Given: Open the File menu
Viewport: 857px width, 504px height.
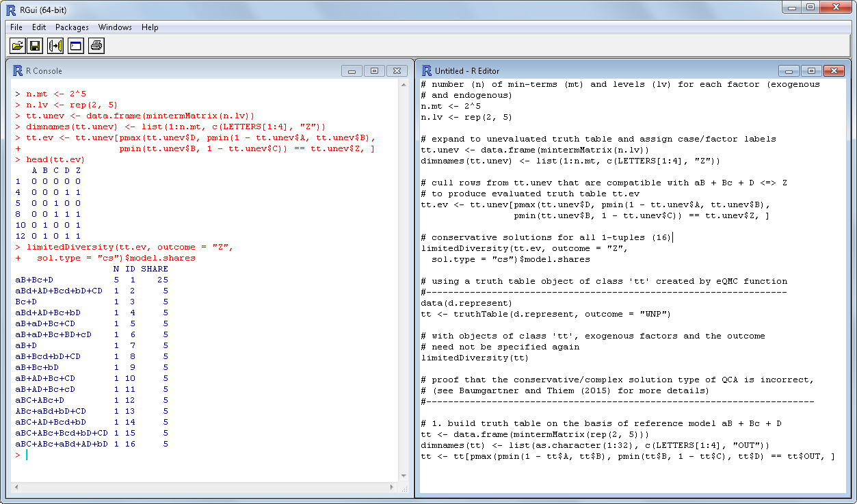Looking at the screenshot, I should coord(16,27).
